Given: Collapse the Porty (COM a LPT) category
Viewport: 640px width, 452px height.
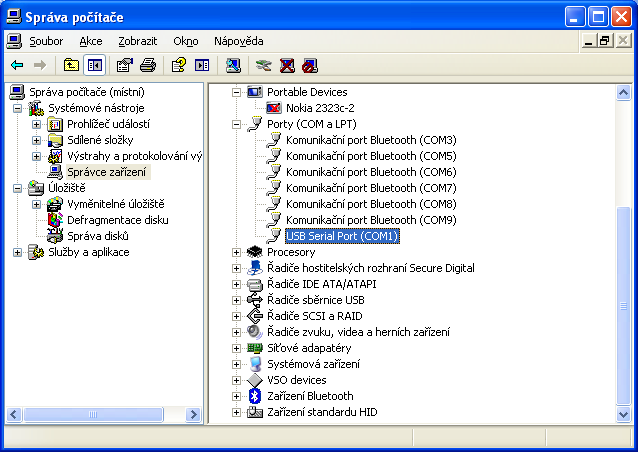Looking at the screenshot, I should coord(236,124).
